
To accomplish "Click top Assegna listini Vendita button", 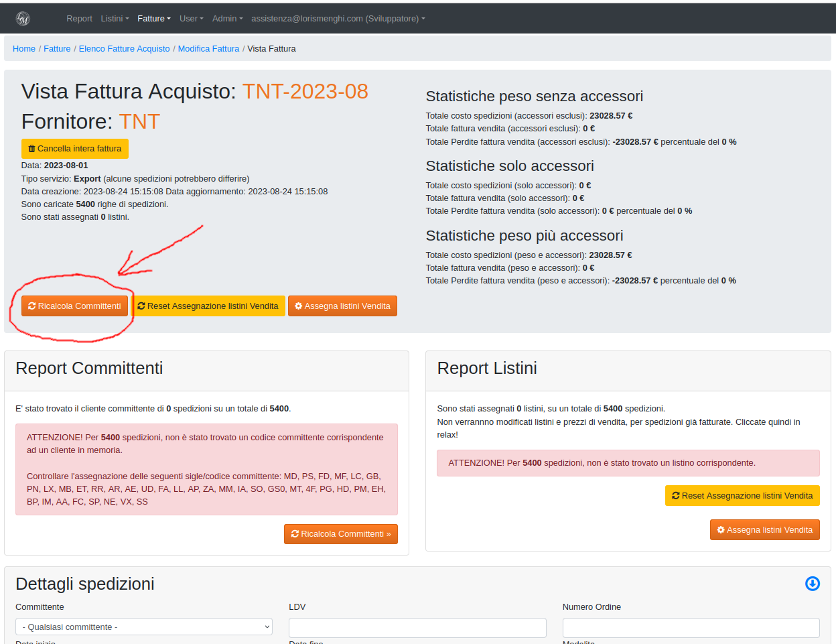I will pos(342,306).
